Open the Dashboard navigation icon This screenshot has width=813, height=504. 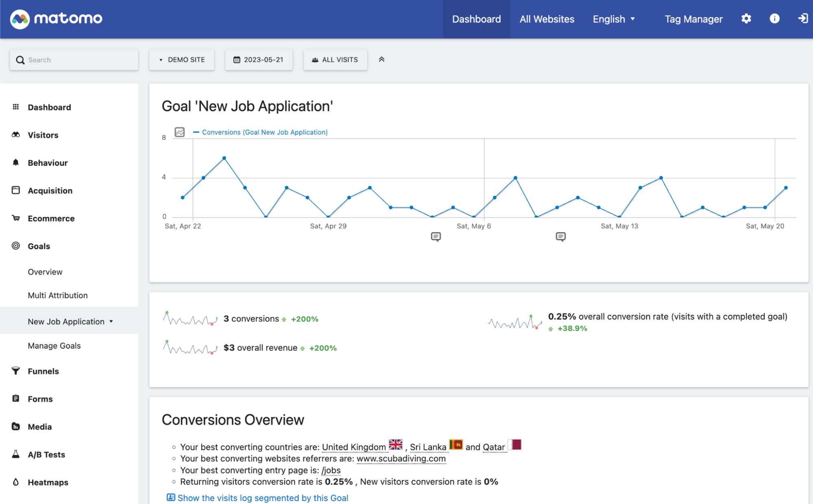(15, 107)
